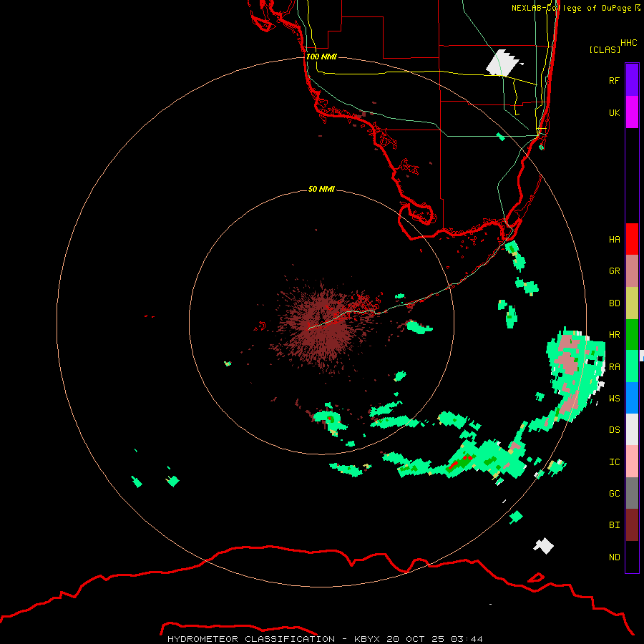The height and width of the screenshot is (644, 644).
Task: Click the ND black legend swatch
Action: [632, 557]
